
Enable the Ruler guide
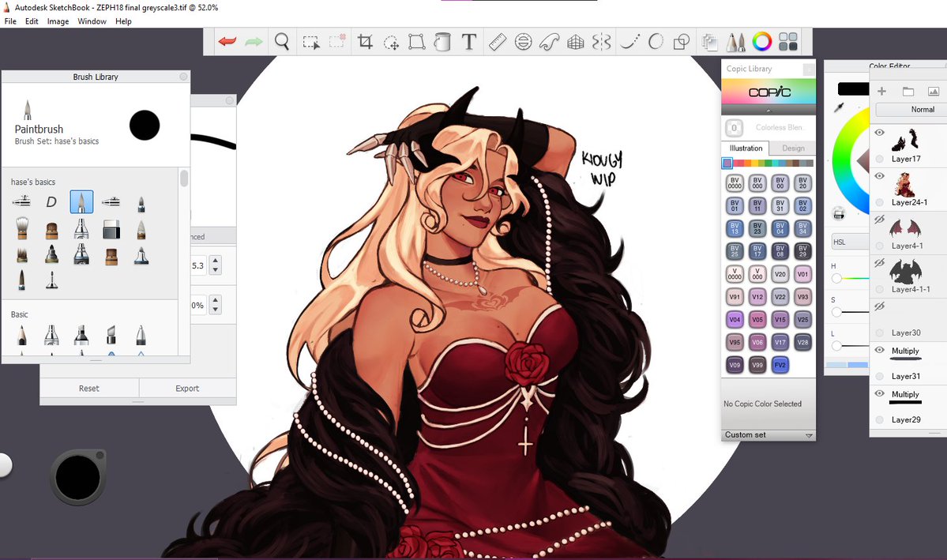point(497,42)
